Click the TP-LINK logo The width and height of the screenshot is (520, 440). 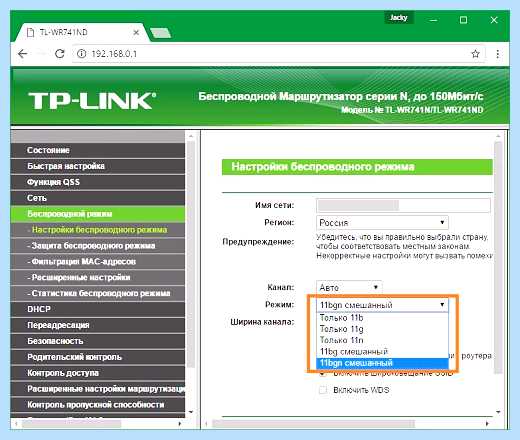(92, 100)
